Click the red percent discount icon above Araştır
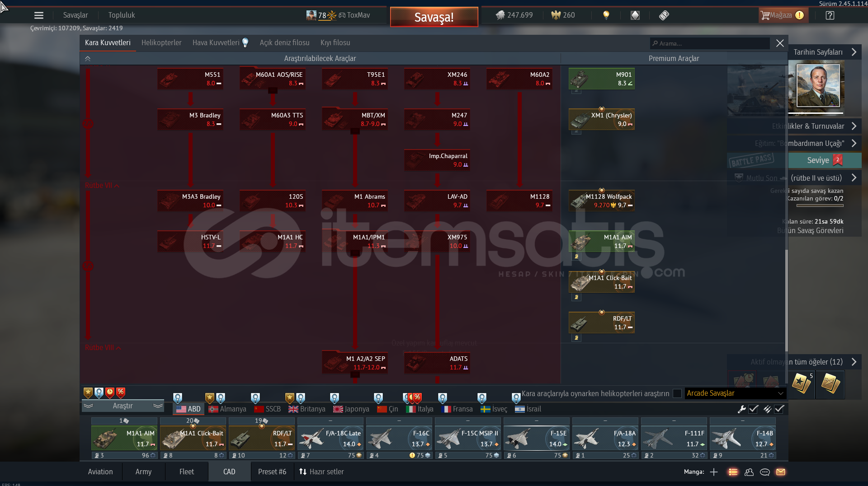 coord(121,392)
